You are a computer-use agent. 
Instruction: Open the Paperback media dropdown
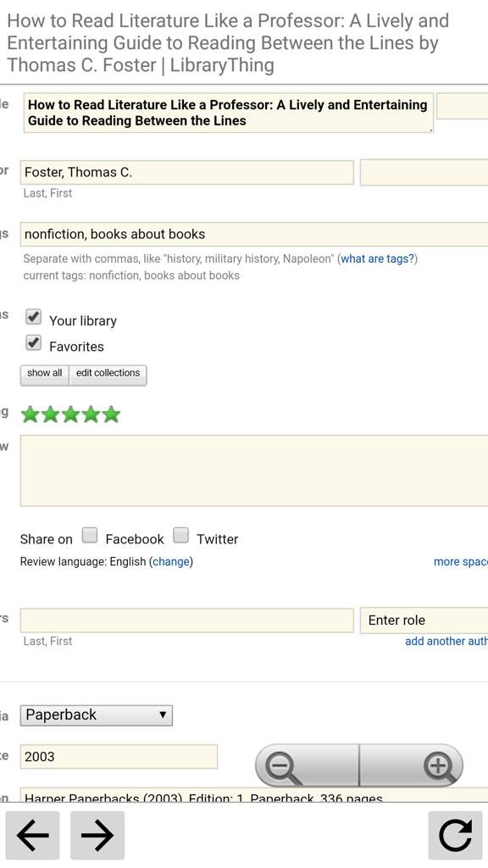click(x=97, y=715)
